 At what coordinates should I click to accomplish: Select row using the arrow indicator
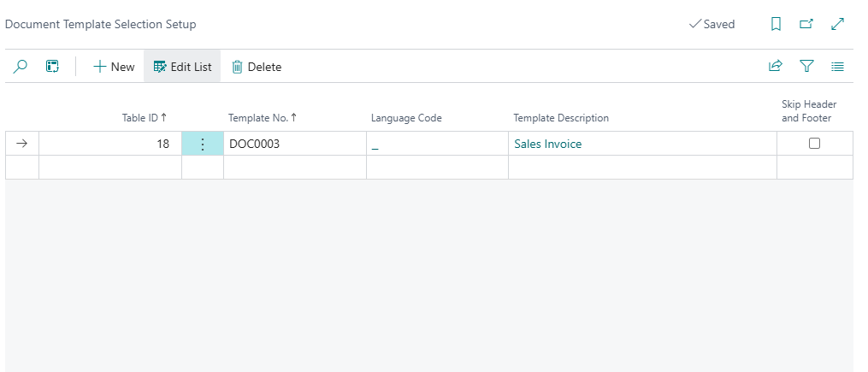[x=22, y=144]
